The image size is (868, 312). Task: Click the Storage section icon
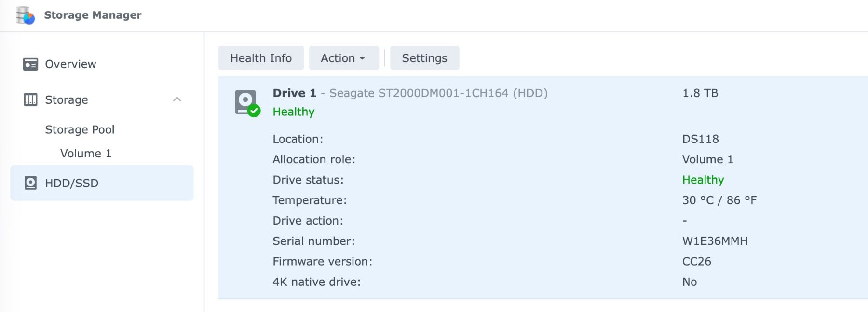pyautogui.click(x=30, y=100)
